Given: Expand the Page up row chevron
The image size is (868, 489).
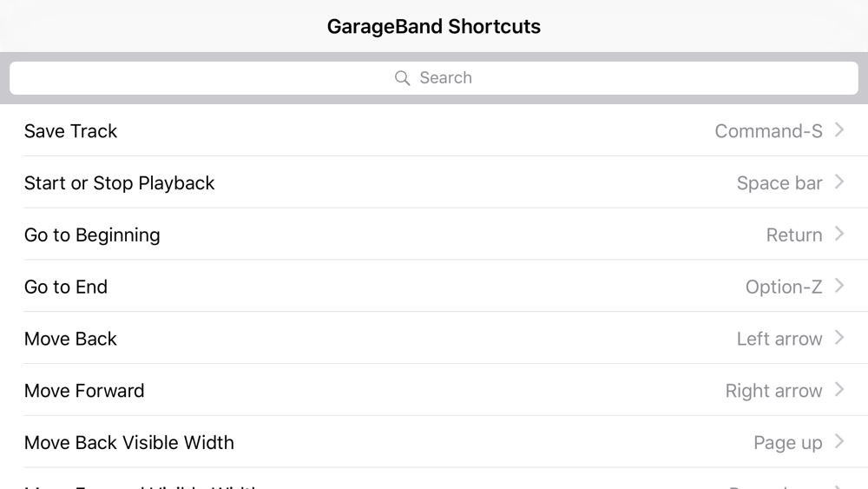Looking at the screenshot, I should pos(839,442).
